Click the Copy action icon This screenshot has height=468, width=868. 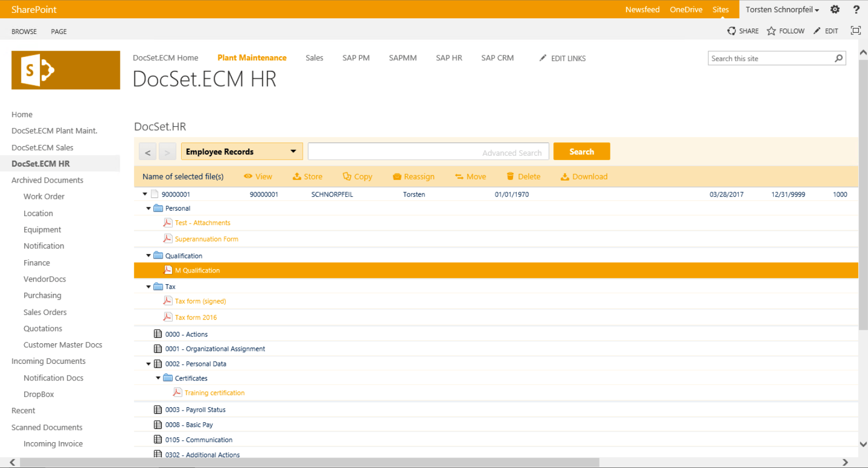click(347, 176)
